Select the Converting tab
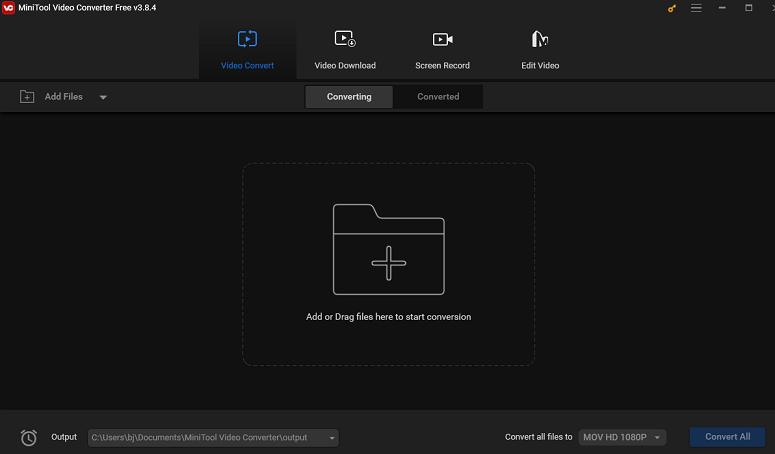Image resolution: width=775 pixels, height=454 pixels. (x=349, y=97)
